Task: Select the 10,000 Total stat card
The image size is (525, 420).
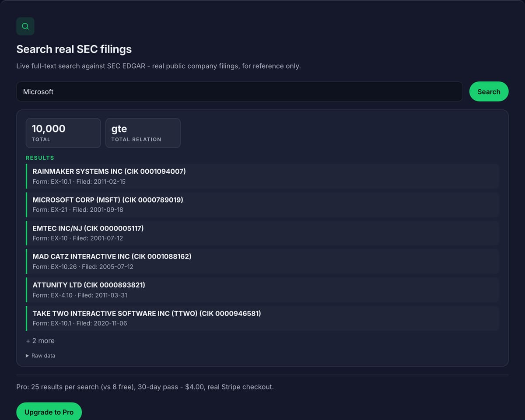Action: click(x=63, y=133)
